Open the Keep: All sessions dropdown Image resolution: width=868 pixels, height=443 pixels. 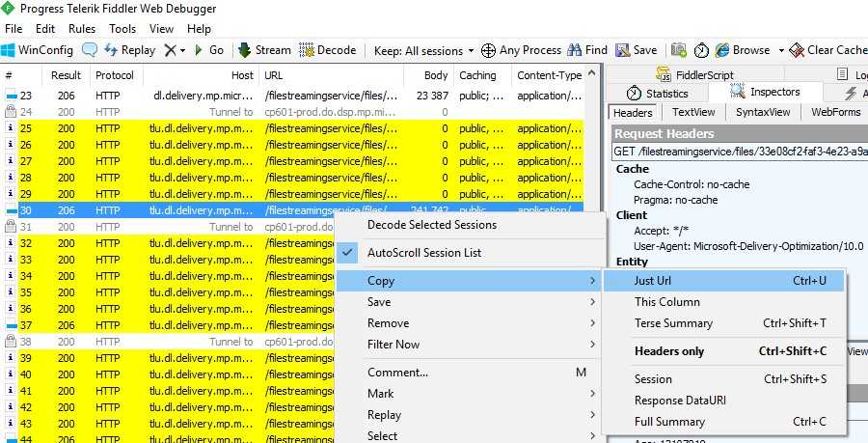tap(424, 50)
